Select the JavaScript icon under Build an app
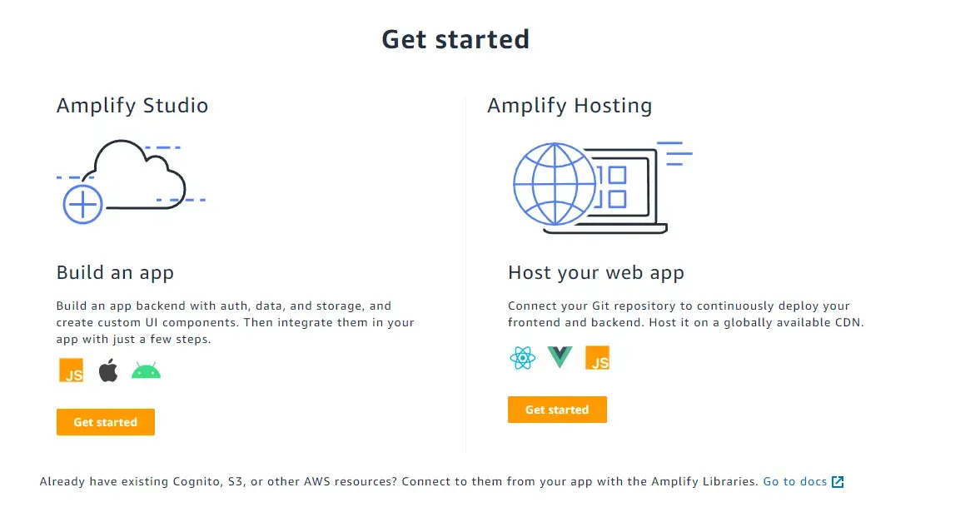980x512 pixels. pyautogui.click(x=70, y=370)
